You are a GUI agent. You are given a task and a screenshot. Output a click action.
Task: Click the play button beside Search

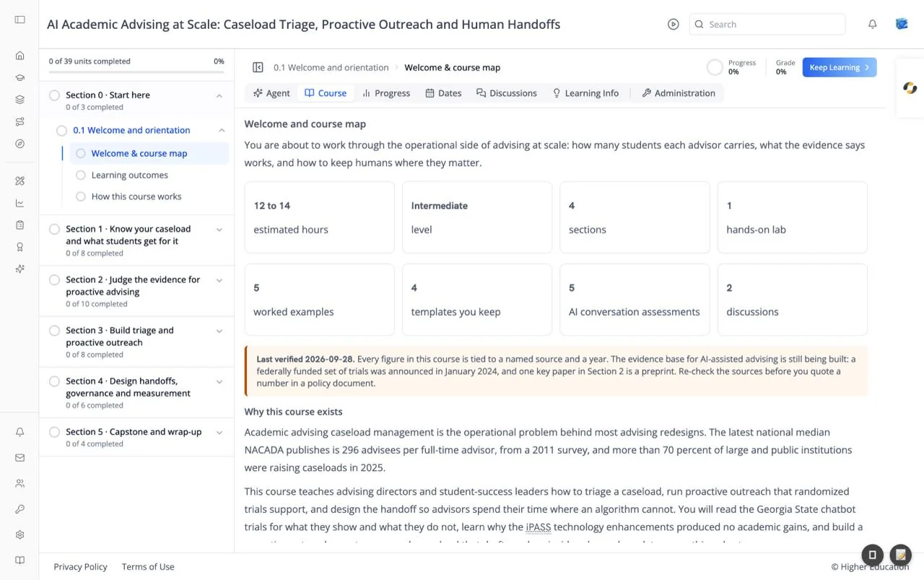coord(674,25)
